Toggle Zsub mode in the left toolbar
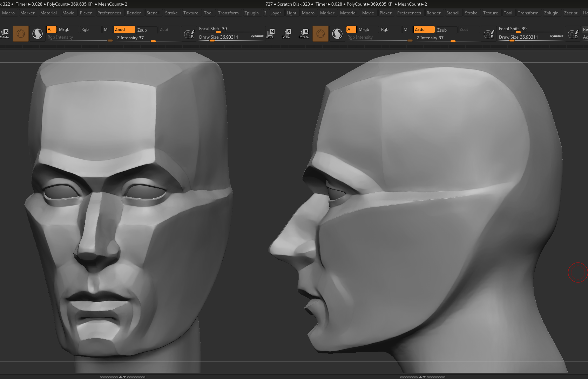 click(142, 30)
